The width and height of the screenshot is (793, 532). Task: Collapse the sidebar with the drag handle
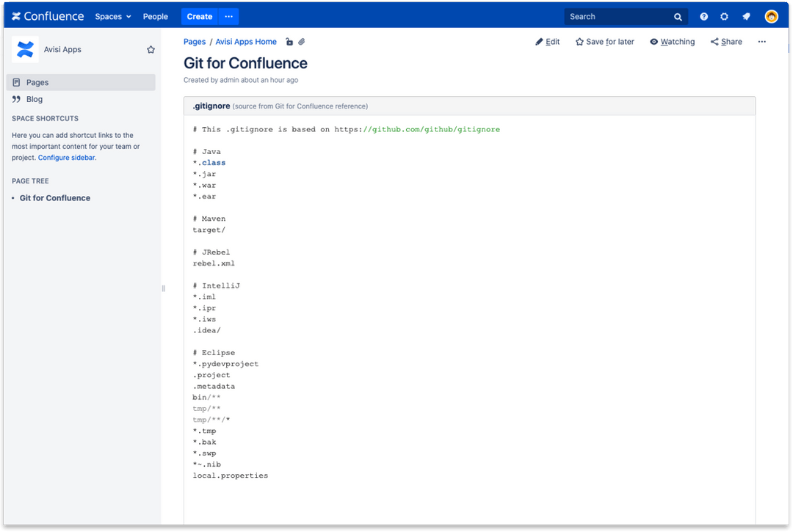pyautogui.click(x=163, y=288)
